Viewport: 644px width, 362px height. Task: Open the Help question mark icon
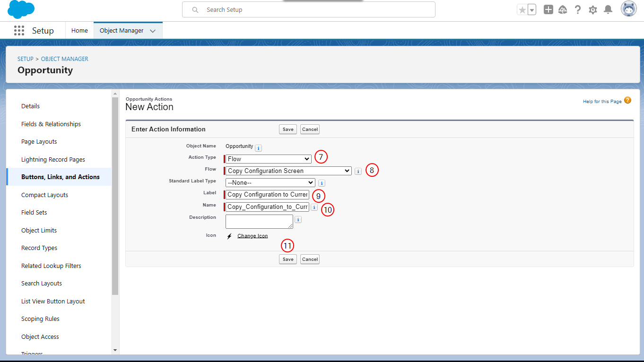point(578,9)
